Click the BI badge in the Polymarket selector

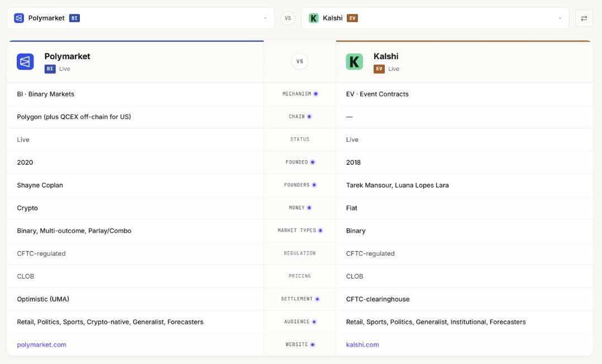coord(74,18)
